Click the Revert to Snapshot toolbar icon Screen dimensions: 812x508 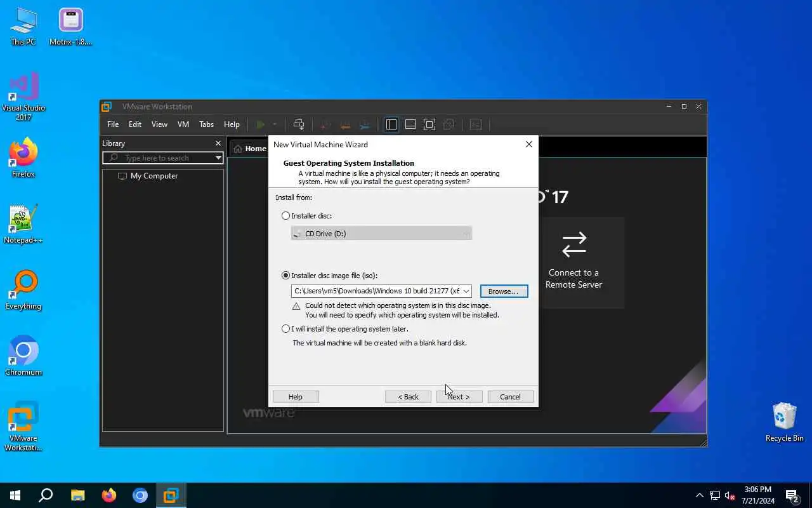click(x=345, y=124)
